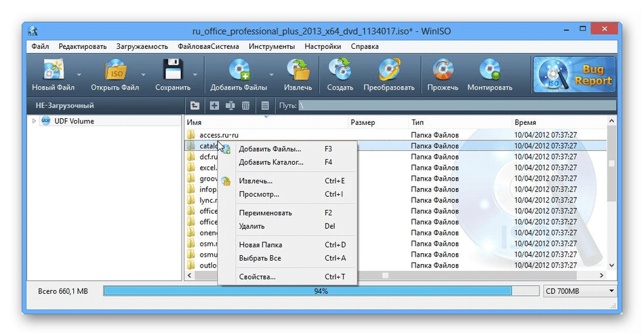Click the Создать toolbar icon
The width and height of the screenshot is (644, 336).
tap(340, 69)
